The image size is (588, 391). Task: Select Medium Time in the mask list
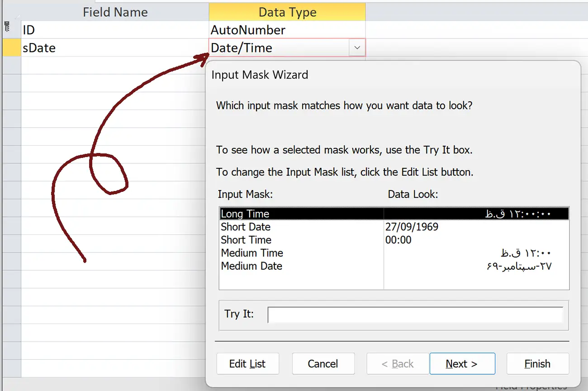pyautogui.click(x=252, y=253)
